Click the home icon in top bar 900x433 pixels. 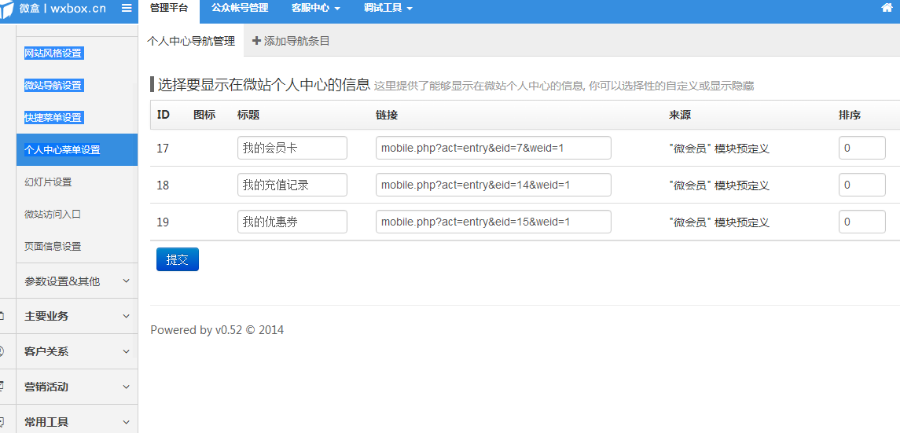coord(887,8)
